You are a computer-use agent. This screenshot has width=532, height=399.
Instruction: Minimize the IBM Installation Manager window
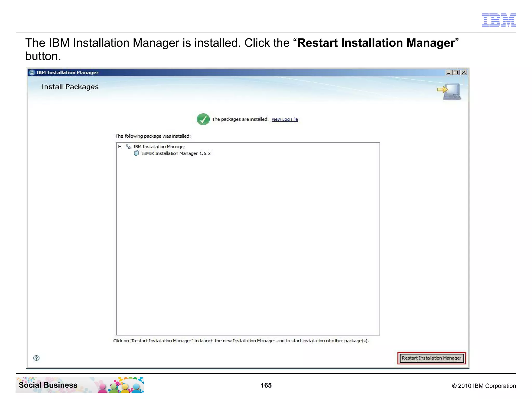click(448, 72)
